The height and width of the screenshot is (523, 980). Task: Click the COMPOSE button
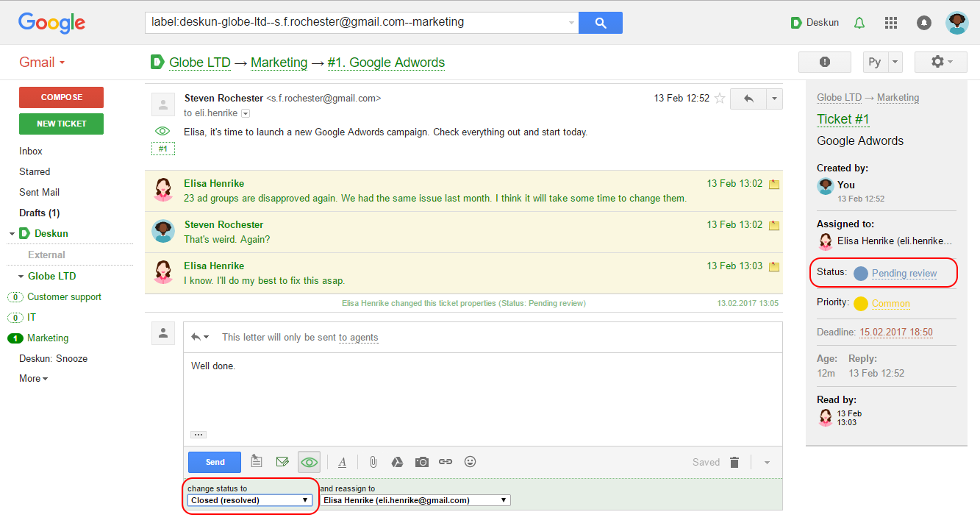pyautogui.click(x=61, y=97)
